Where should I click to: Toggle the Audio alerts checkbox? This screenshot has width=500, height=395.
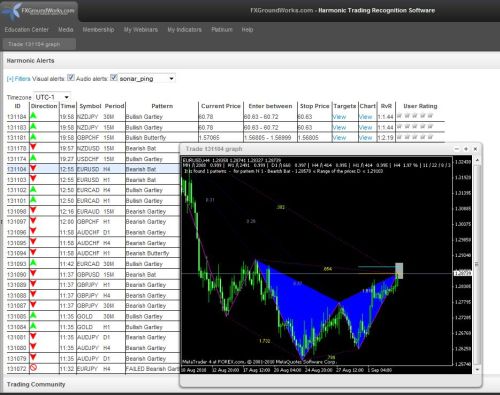tap(114, 78)
